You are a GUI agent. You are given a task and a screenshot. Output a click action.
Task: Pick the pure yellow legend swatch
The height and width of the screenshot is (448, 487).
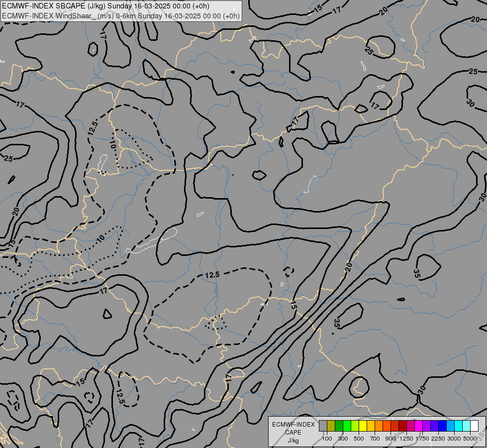(x=363, y=426)
